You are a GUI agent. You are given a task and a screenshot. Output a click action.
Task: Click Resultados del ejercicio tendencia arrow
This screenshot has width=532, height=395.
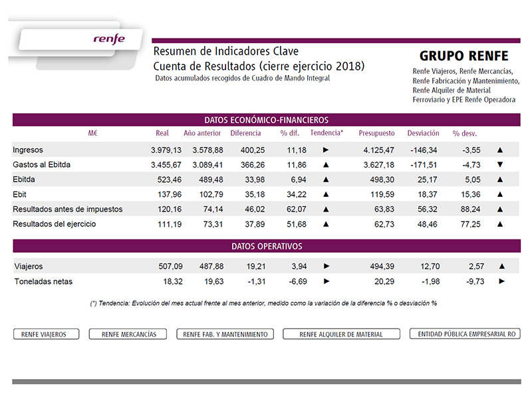(x=326, y=224)
